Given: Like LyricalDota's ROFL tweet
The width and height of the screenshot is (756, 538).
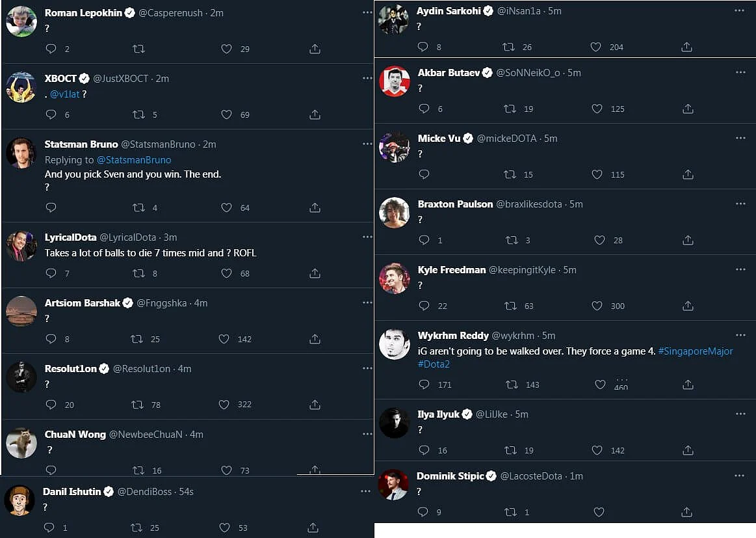Looking at the screenshot, I should pyautogui.click(x=226, y=273).
